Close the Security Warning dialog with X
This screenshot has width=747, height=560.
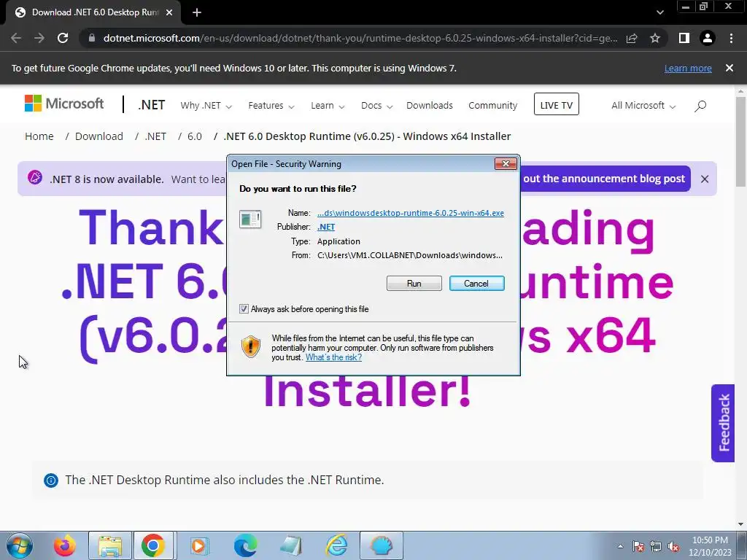(x=506, y=164)
